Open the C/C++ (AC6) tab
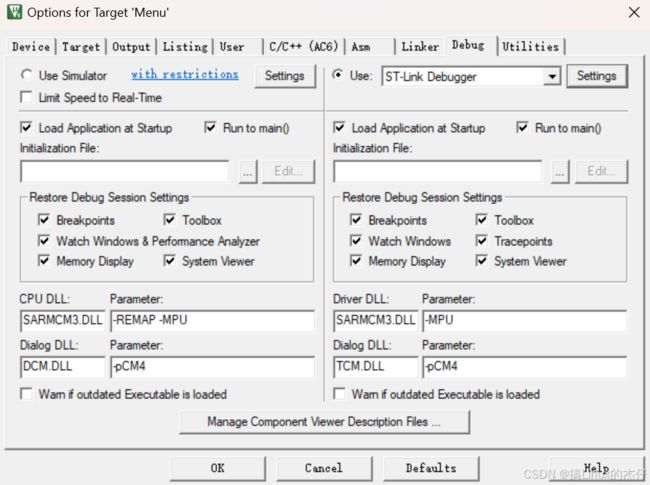The height and width of the screenshot is (485, 650). [304, 47]
